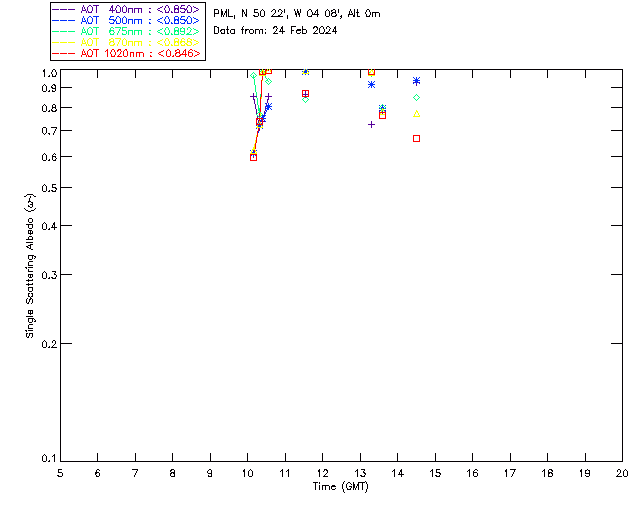Click 'Data from: 24 Feb 2024' text

[275, 30]
